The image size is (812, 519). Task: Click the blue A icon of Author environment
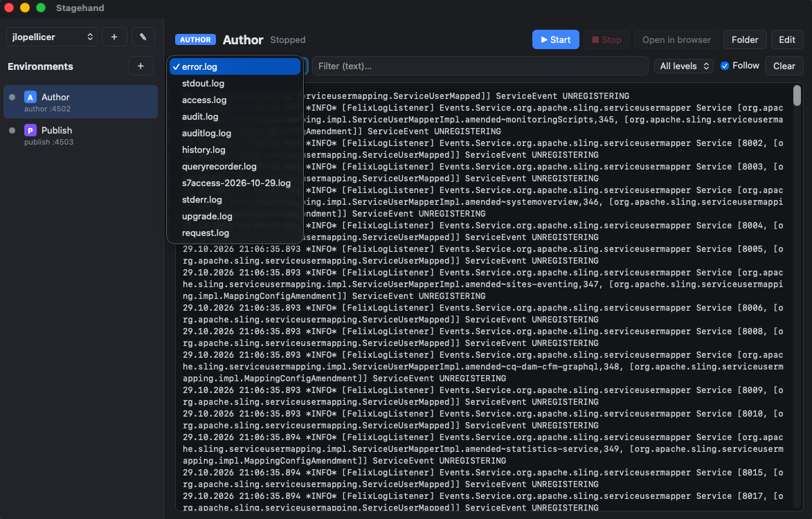coord(30,98)
